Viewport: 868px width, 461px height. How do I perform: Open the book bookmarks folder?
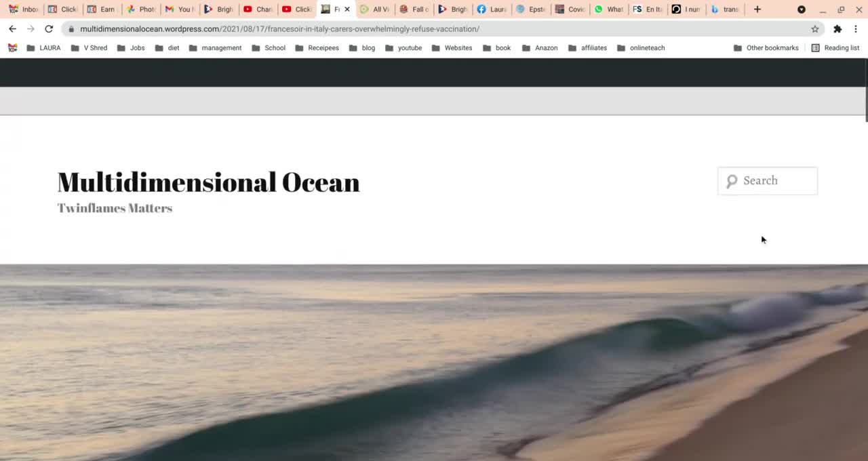coord(496,48)
